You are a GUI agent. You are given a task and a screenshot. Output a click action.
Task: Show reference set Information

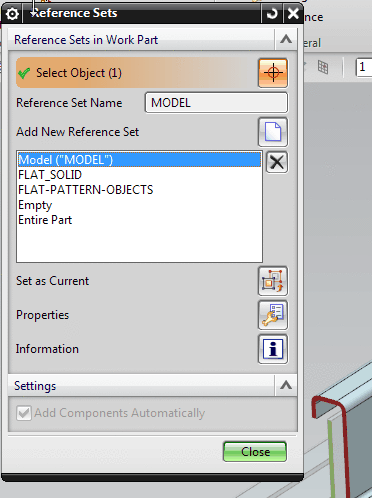tap(273, 349)
